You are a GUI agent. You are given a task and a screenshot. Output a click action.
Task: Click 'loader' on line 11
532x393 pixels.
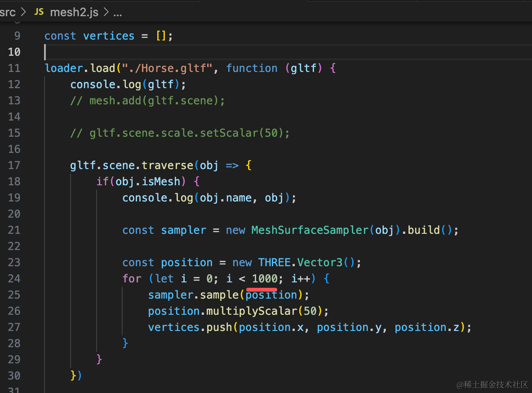point(64,68)
